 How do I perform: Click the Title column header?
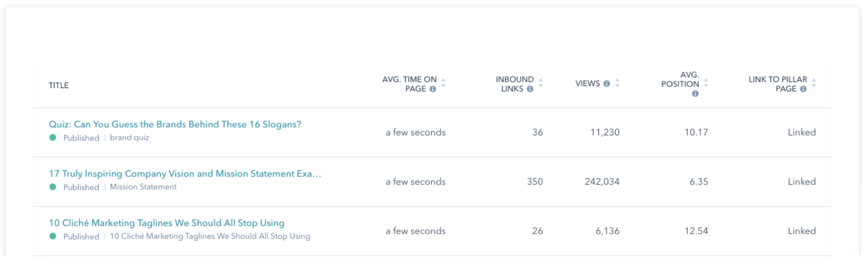pyautogui.click(x=59, y=86)
